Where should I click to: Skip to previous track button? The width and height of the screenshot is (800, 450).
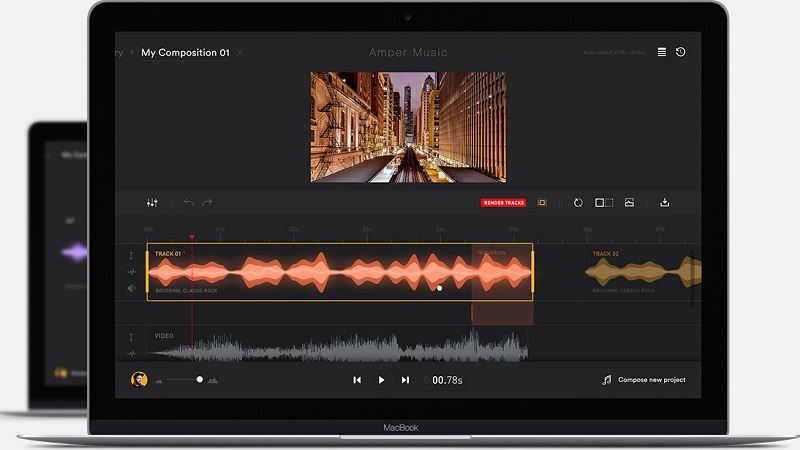point(357,380)
